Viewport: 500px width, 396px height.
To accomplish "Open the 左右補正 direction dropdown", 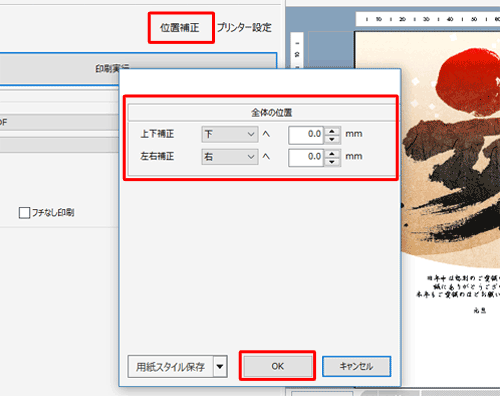I will pos(230,157).
